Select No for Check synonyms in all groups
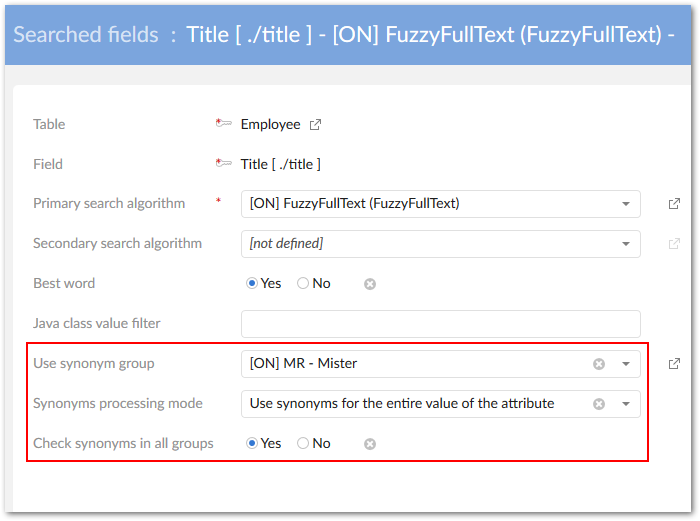Viewport: 700px width, 521px height. point(303,444)
